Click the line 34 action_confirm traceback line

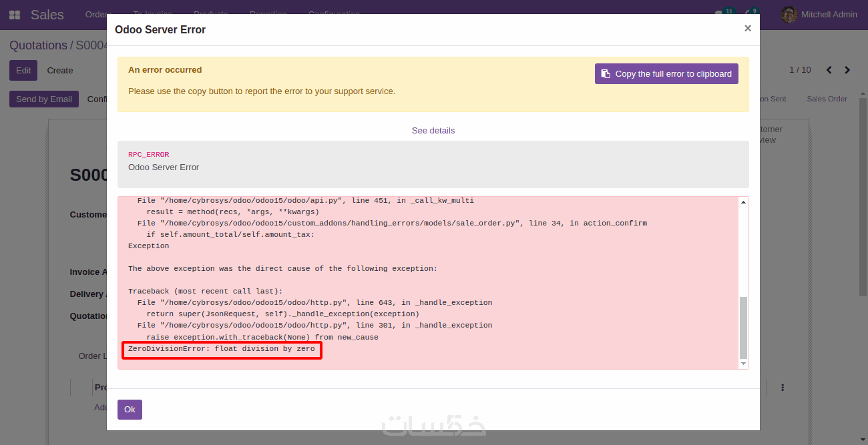[392, 224]
